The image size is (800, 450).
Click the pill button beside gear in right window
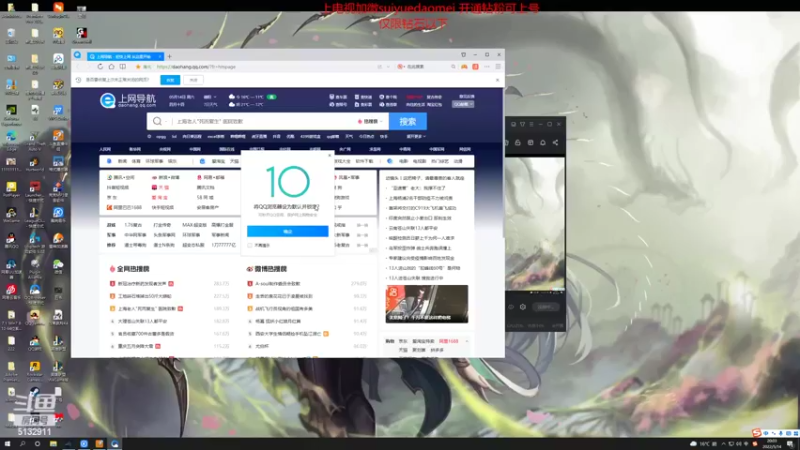coord(546,307)
